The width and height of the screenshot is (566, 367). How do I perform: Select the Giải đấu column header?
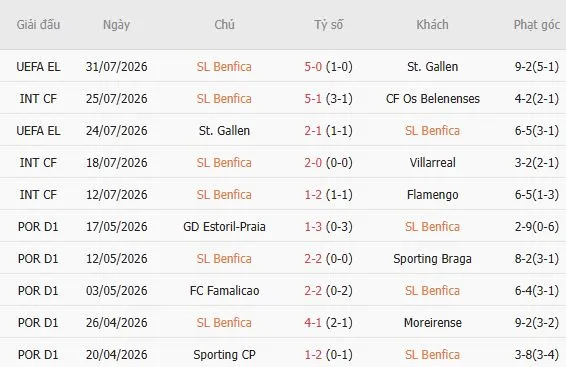click(x=38, y=25)
